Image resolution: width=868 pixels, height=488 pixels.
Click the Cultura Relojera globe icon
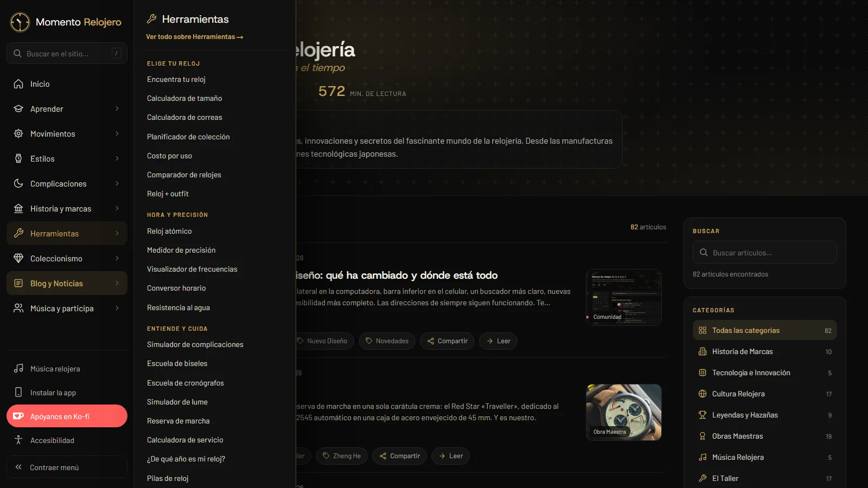tap(703, 394)
